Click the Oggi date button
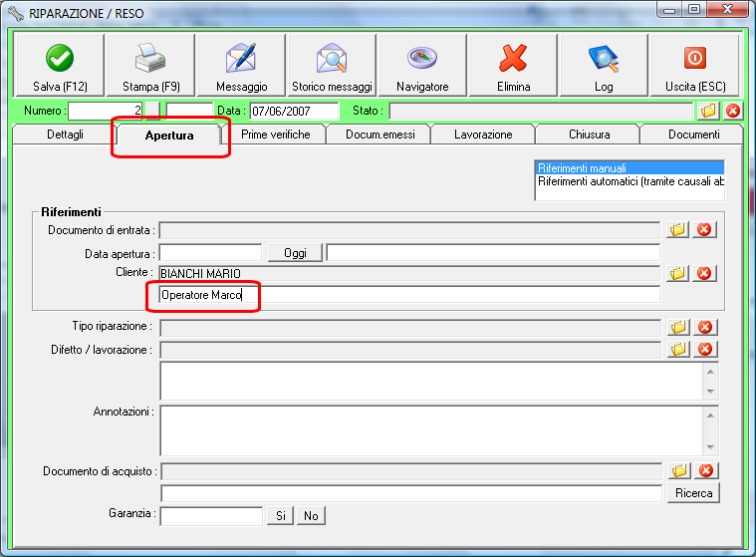756x557 pixels. point(295,253)
